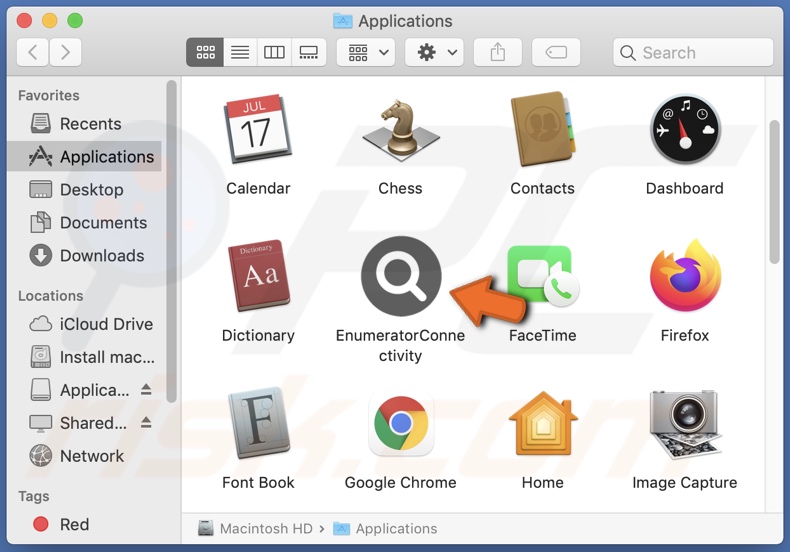Click the Image Capture label text

[685, 482]
